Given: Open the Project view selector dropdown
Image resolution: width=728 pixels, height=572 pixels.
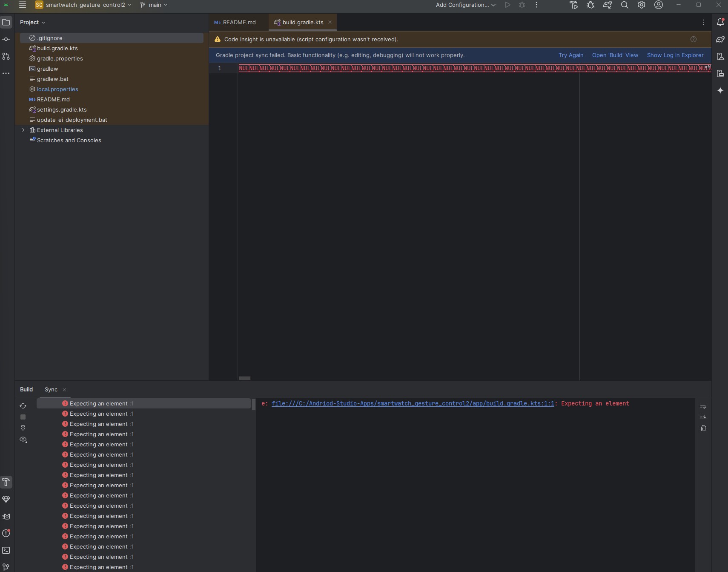Looking at the screenshot, I should [x=32, y=22].
